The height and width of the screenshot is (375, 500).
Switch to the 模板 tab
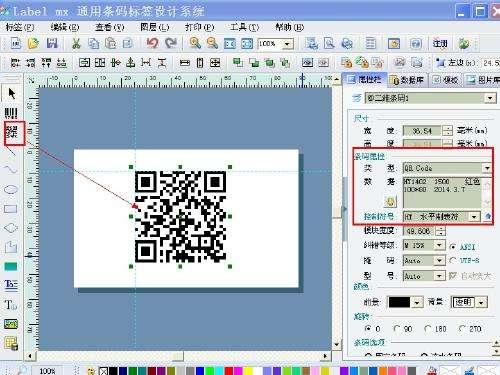tap(446, 80)
